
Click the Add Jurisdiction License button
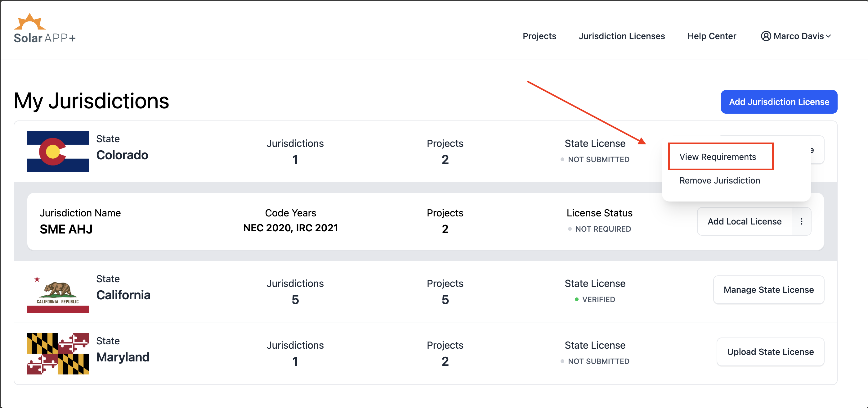(x=779, y=102)
